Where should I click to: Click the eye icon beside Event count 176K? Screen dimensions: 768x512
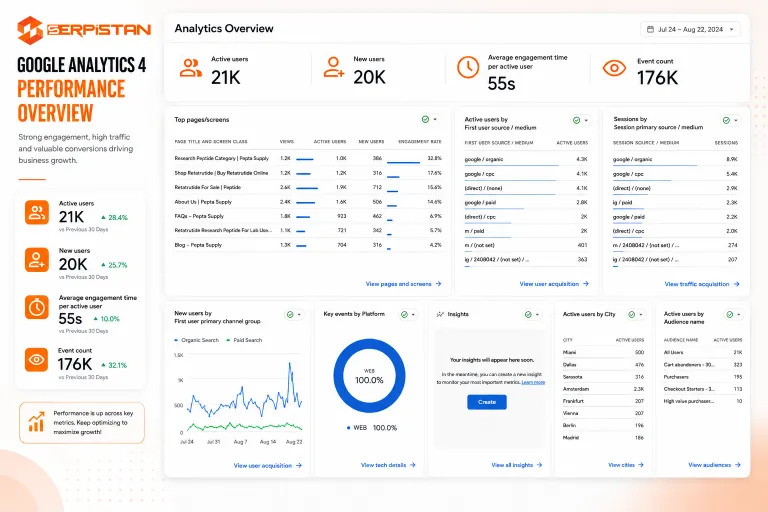[614, 68]
